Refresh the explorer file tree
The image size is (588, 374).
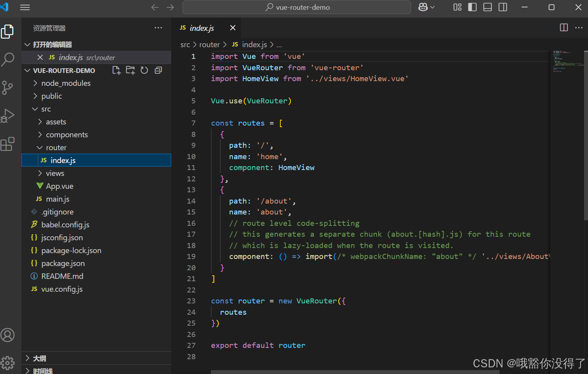click(144, 70)
